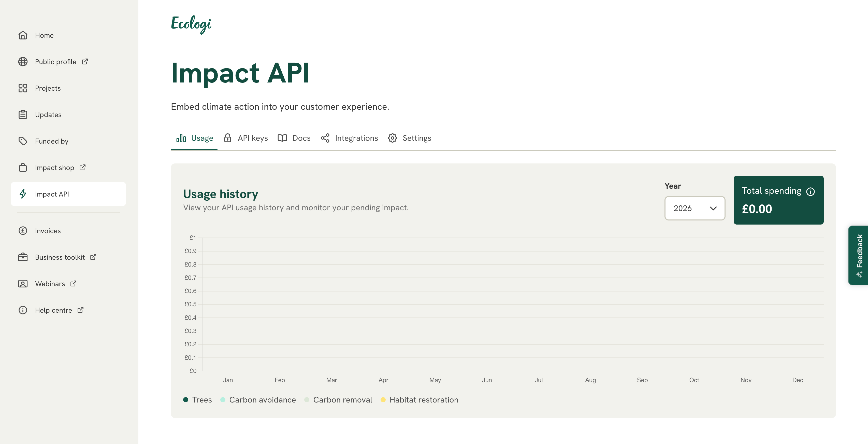The image size is (868, 444).
Task: Open the Feedback side button
Action: click(859, 255)
